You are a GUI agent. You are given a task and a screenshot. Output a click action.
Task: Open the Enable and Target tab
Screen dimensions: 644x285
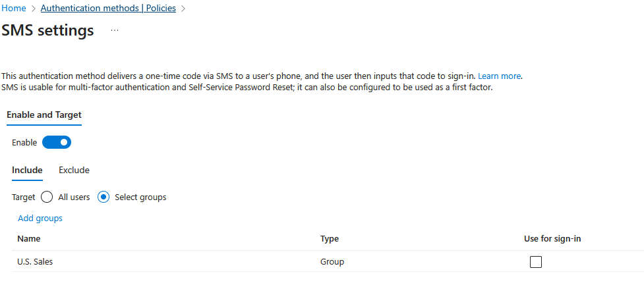click(x=44, y=115)
